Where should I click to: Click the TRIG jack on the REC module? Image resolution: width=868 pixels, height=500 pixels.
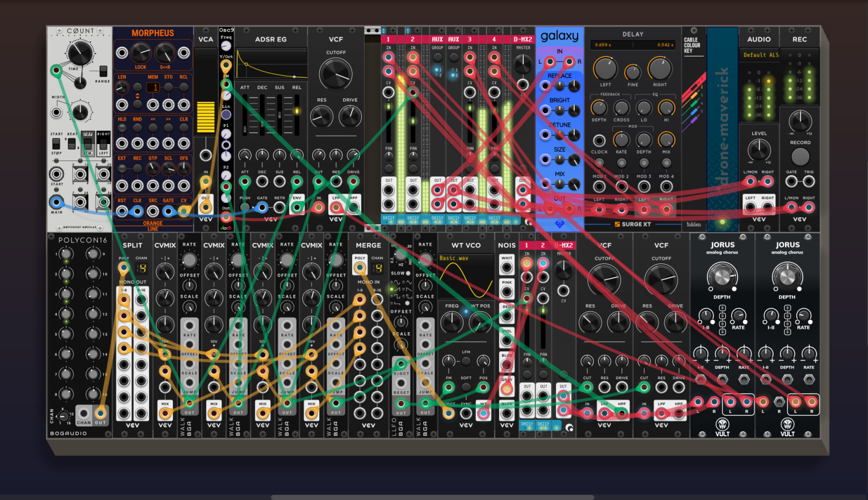coord(809,181)
